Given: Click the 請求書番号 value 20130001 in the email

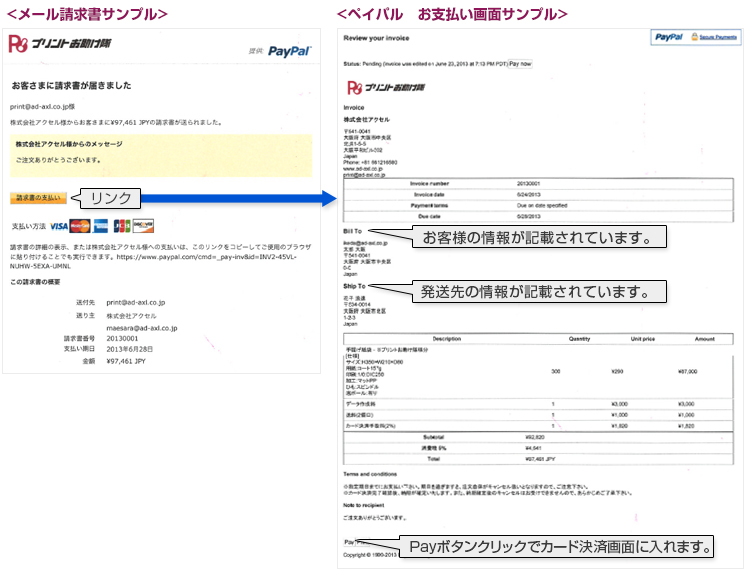Looking at the screenshot, I should [122, 339].
